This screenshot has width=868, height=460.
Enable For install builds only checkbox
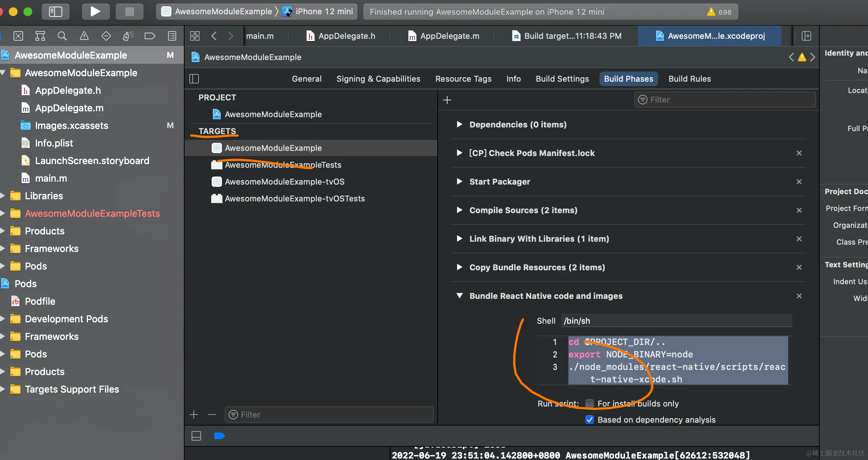(589, 404)
